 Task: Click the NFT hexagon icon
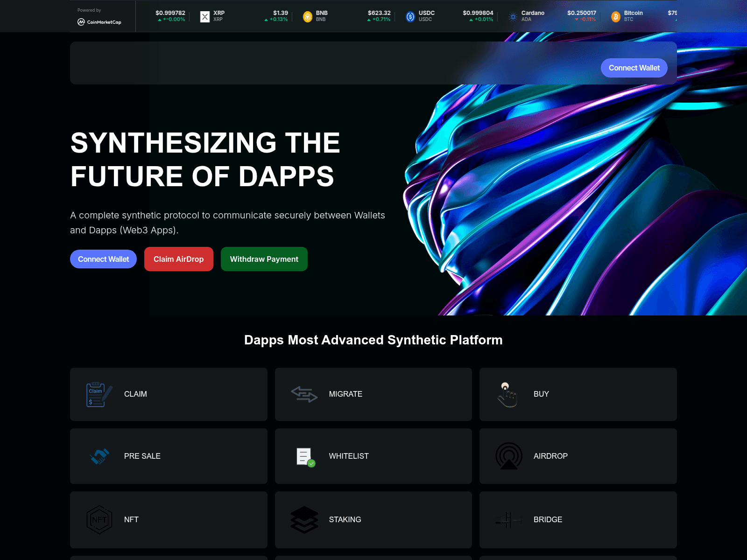coord(99,519)
